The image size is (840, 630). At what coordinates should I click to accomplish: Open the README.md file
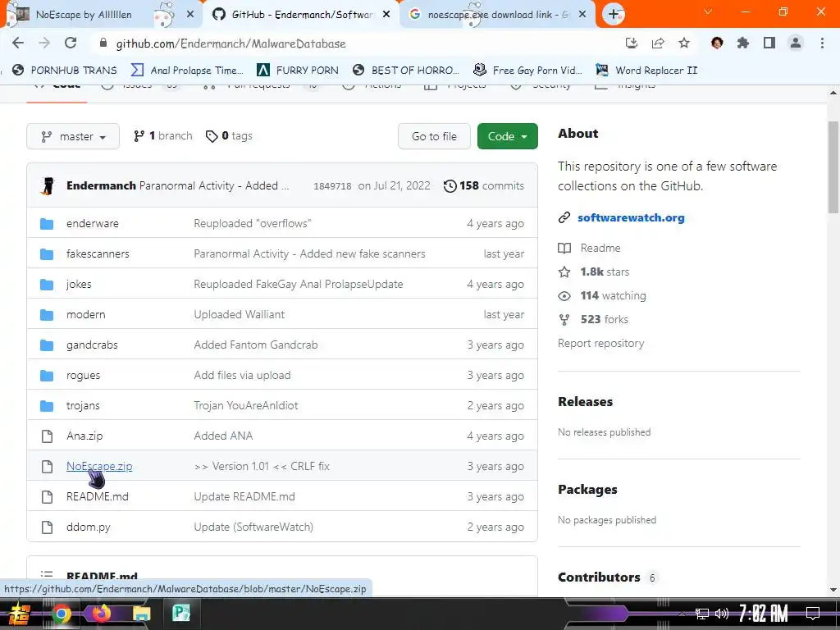coord(97,496)
